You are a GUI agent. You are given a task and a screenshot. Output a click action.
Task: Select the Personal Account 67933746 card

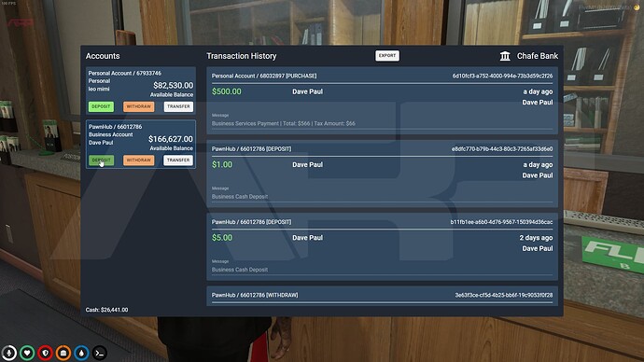tap(140, 90)
